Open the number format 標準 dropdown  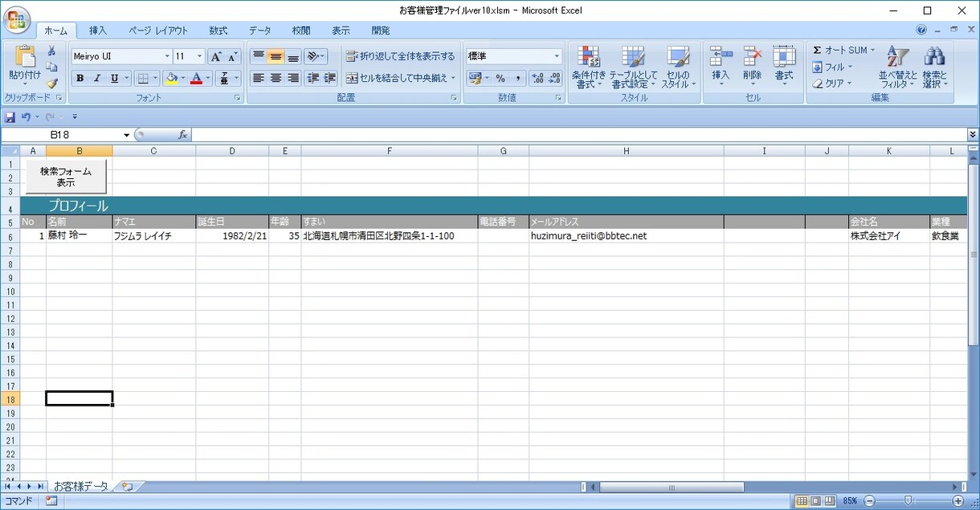click(x=557, y=56)
